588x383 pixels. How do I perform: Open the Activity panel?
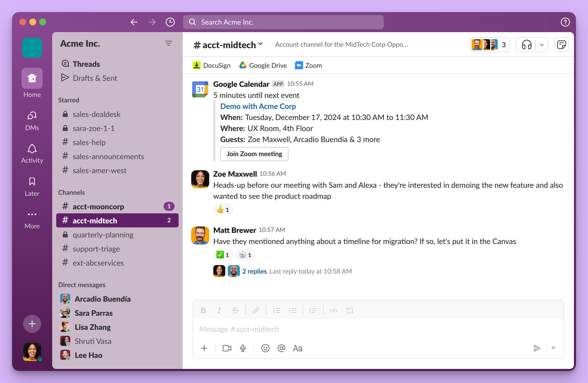(x=32, y=153)
